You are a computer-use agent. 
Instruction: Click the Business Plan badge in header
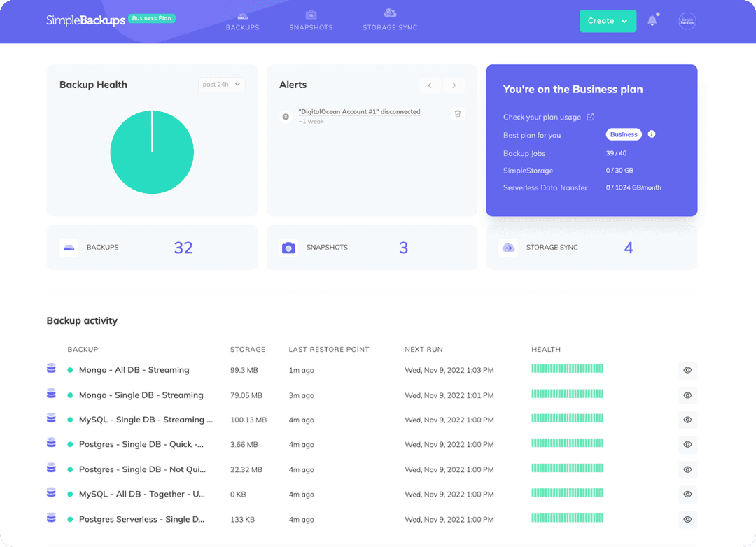151,18
